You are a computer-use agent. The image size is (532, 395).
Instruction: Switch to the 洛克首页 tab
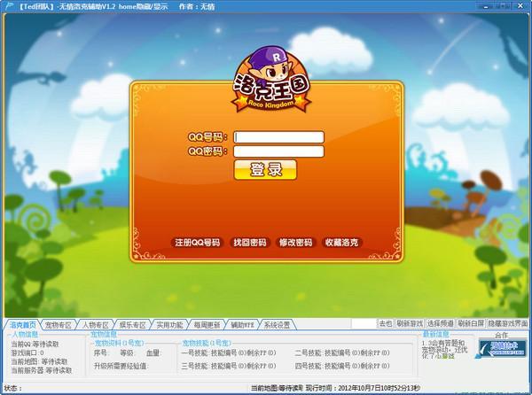pyautogui.click(x=22, y=325)
